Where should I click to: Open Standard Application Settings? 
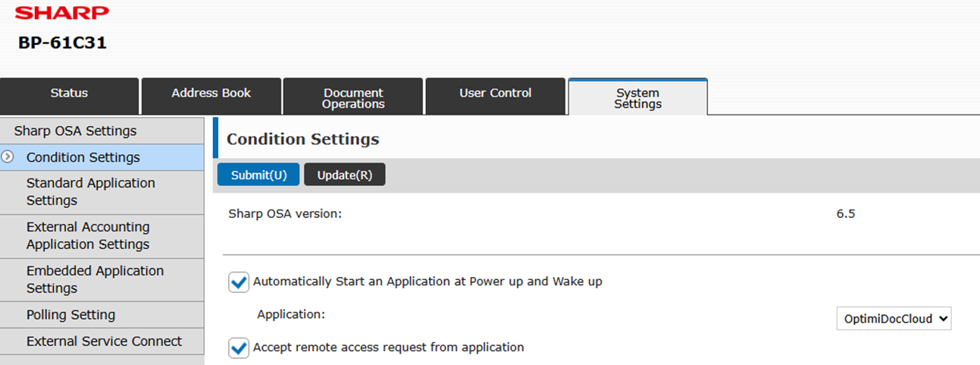90,192
